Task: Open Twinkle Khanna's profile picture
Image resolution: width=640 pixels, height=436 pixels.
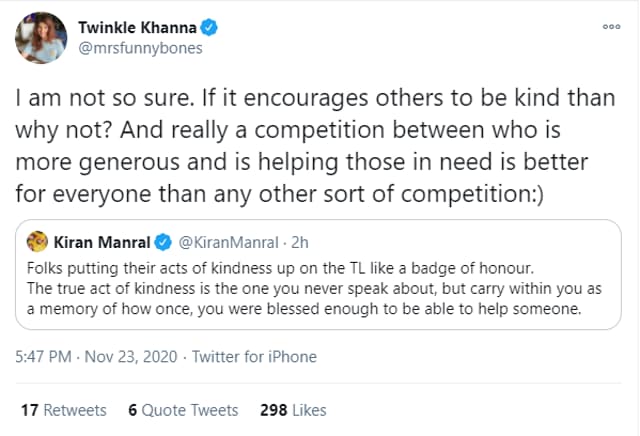Action: click(41, 38)
